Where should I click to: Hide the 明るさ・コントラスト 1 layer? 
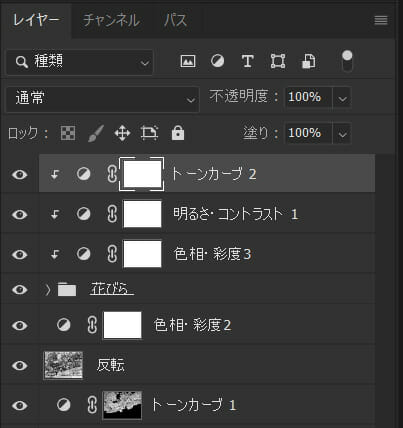click(20, 214)
